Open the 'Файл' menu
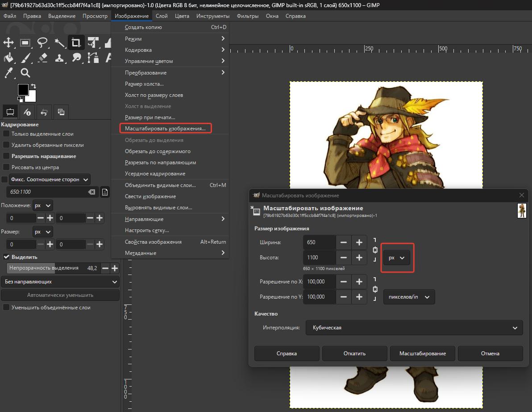The width and height of the screenshot is (532, 412). coord(10,16)
